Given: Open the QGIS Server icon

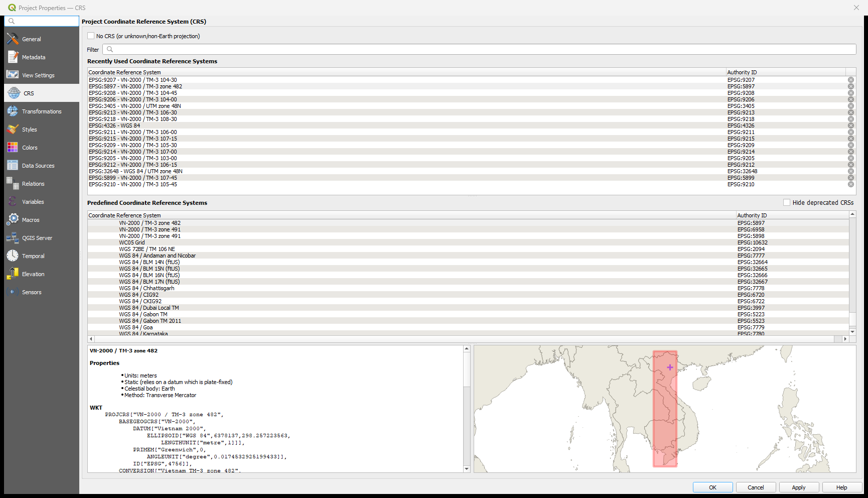Looking at the screenshot, I should [x=13, y=237].
